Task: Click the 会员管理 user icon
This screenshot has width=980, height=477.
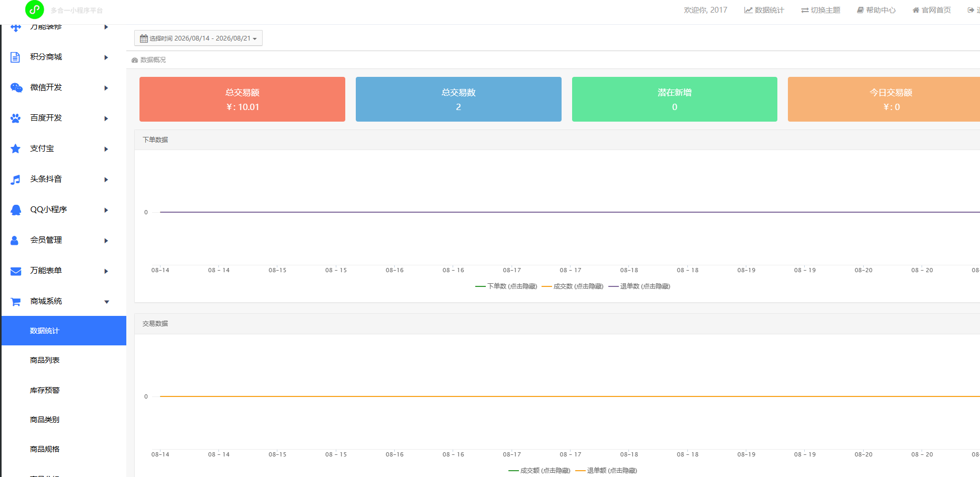Action: [x=15, y=240]
